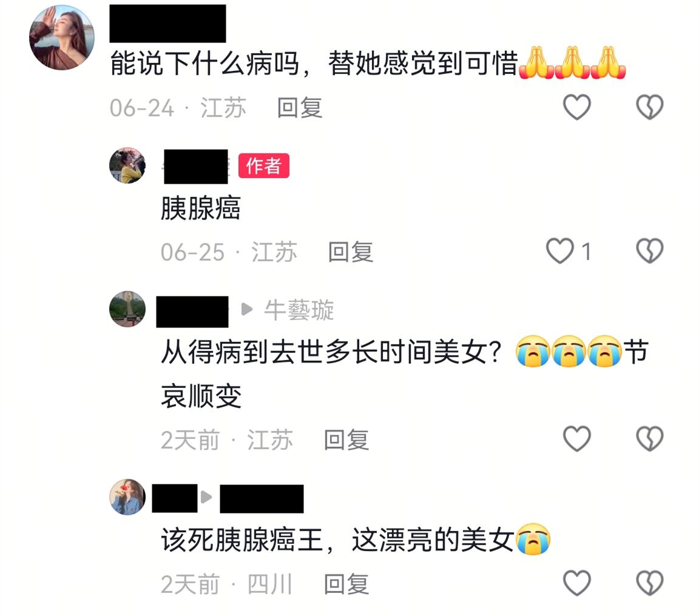Dislike the 从得病到去世多长时间 comment
The width and height of the screenshot is (699, 616).
649,439
